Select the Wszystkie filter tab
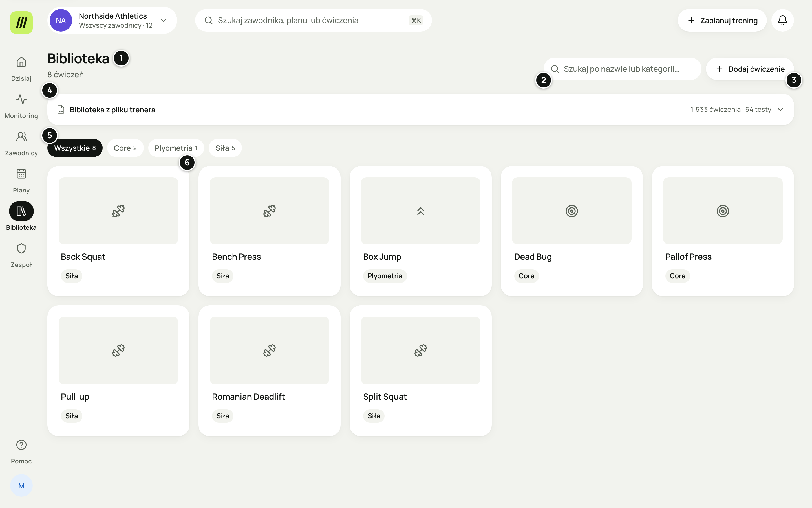Viewport: 812px width, 508px height. [75, 148]
